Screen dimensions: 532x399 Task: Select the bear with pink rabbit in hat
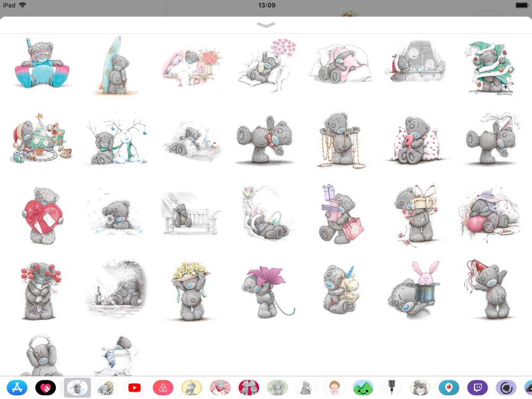(414, 290)
